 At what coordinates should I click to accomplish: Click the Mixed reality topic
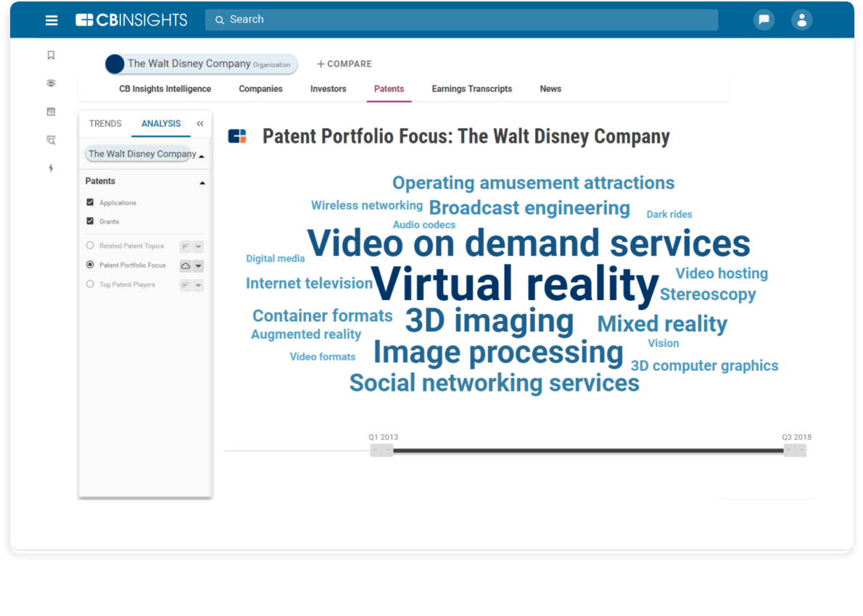coord(662,324)
